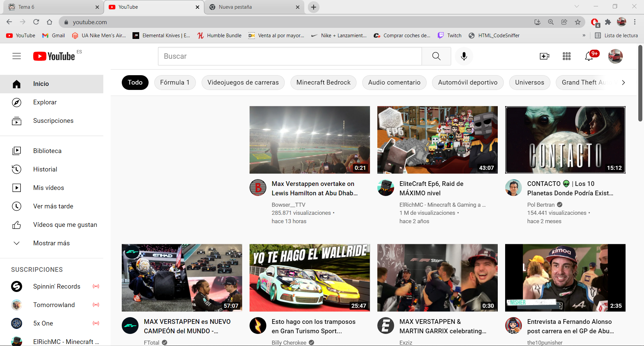The height and width of the screenshot is (346, 644).
Task: Click the Chrome zoom magnifier icon
Action: (x=551, y=22)
